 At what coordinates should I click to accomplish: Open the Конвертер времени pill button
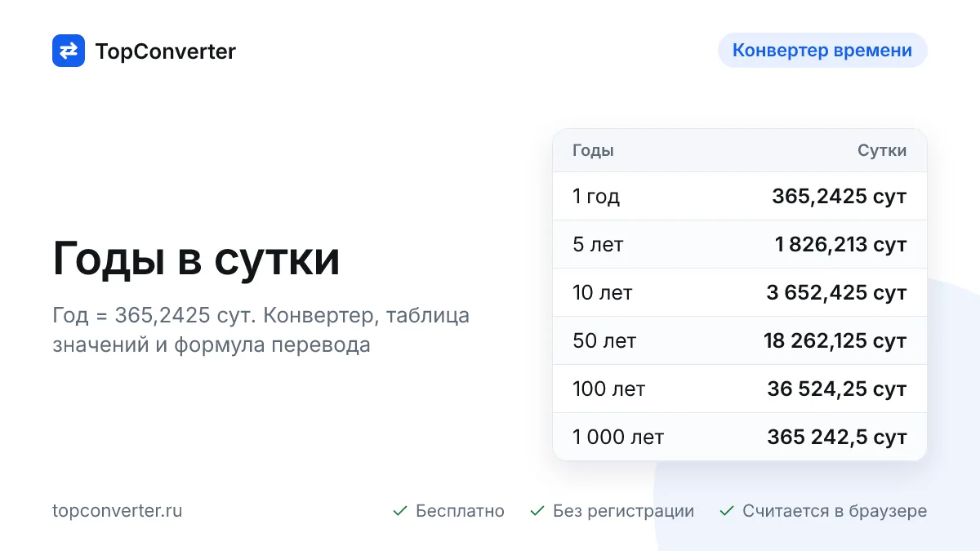(822, 51)
